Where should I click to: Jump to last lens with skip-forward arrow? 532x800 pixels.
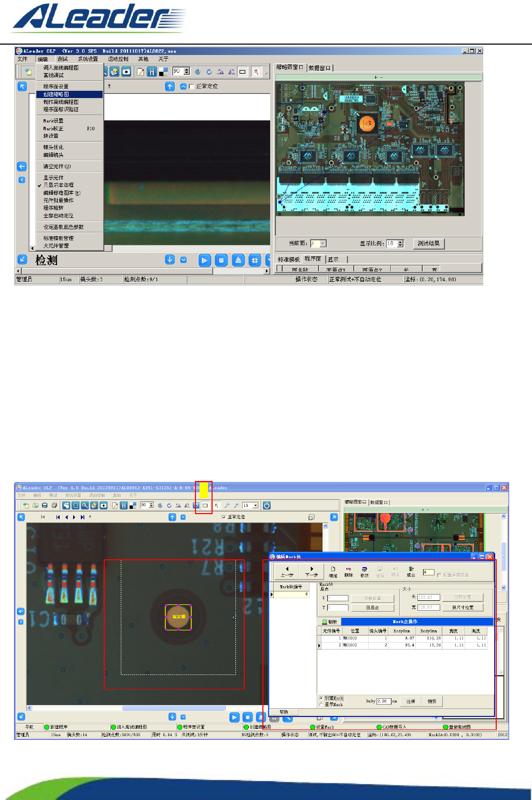pyautogui.click(x=82, y=517)
